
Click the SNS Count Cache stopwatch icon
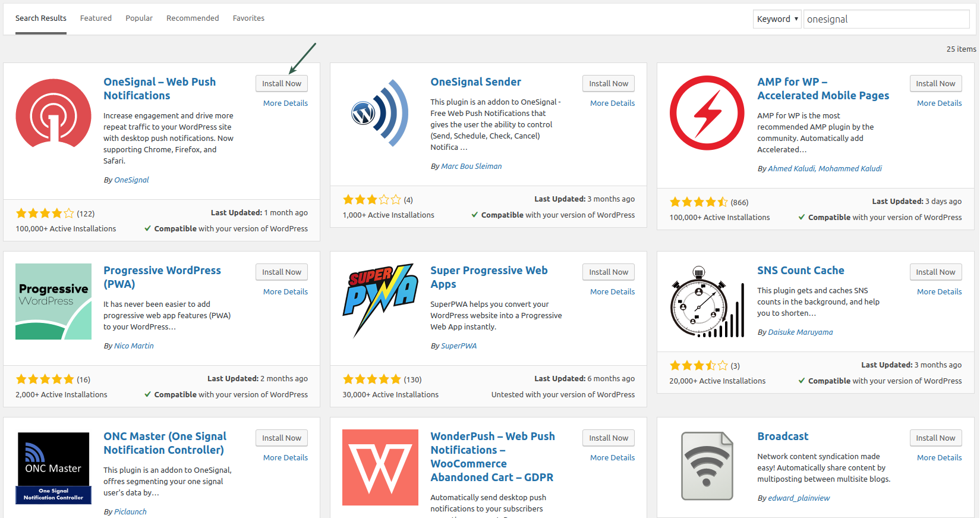[707, 302]
